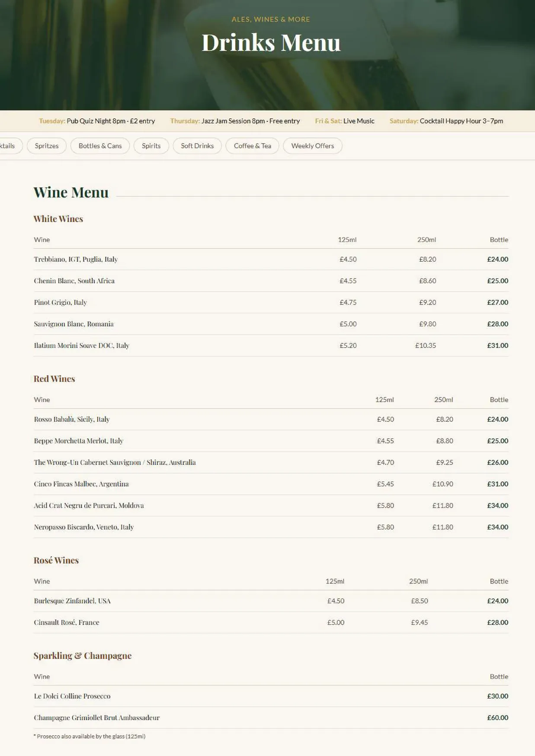This screenshot has width=535, height=756.
Task: Select Champagne Grimiollet Brut Ambassadeur name
Action: tap(97, 718)
